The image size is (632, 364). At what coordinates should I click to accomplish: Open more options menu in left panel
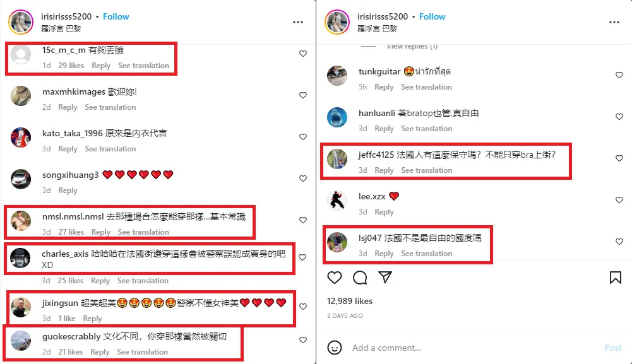(298, 22)
